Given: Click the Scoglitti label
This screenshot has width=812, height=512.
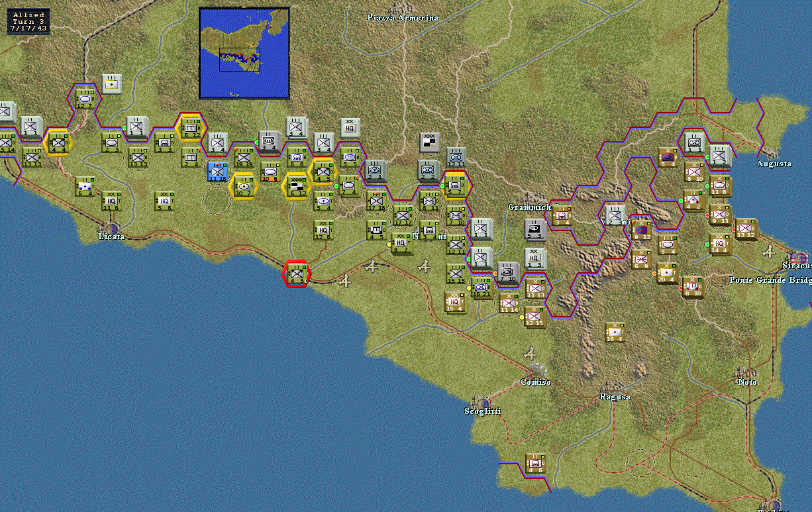Looking at the screenshot, I should 483,411.
